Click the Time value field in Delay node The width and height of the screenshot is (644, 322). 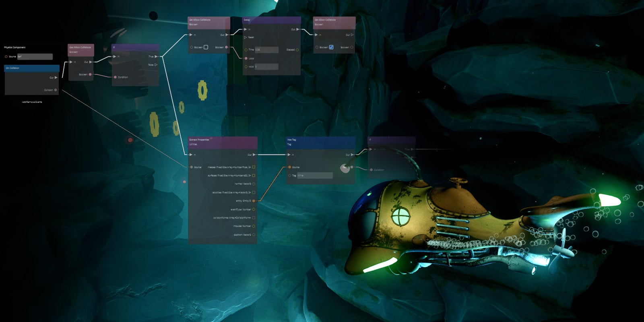pyautogui.click(x=266, y=50)
